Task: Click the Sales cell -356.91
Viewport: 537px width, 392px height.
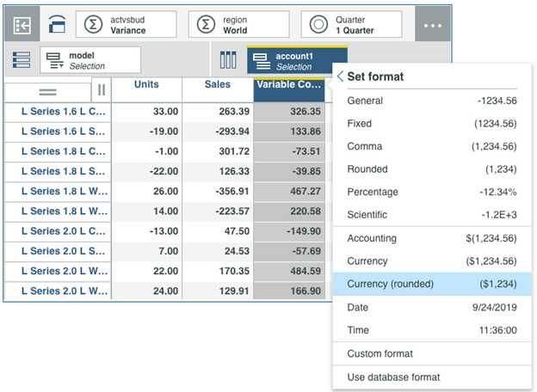Action: point(218,192)
